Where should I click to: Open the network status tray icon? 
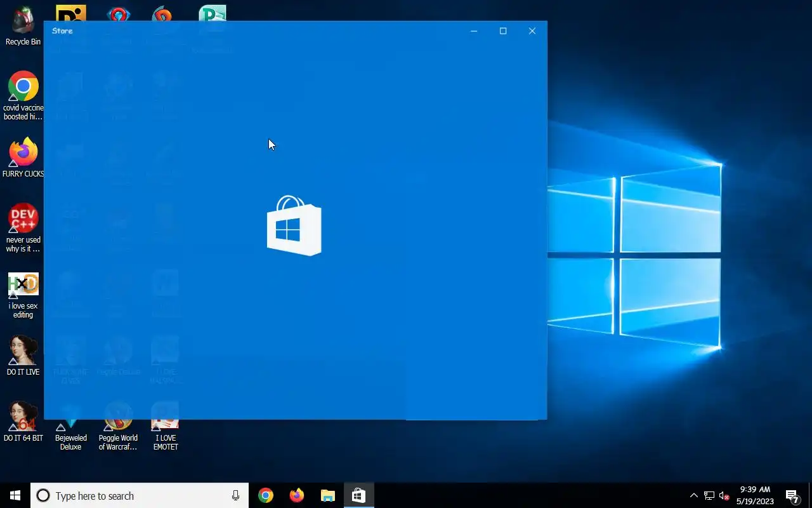(709, 495)
